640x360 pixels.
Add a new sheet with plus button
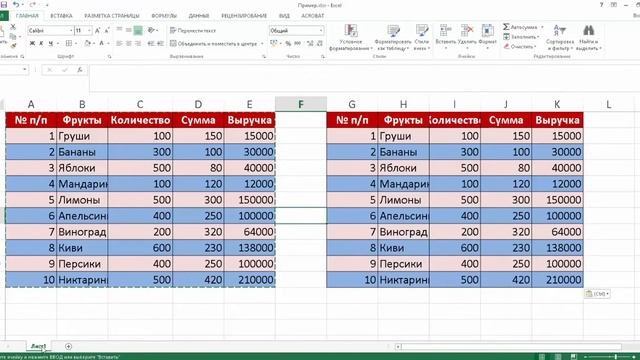click(x=68, y=347)
